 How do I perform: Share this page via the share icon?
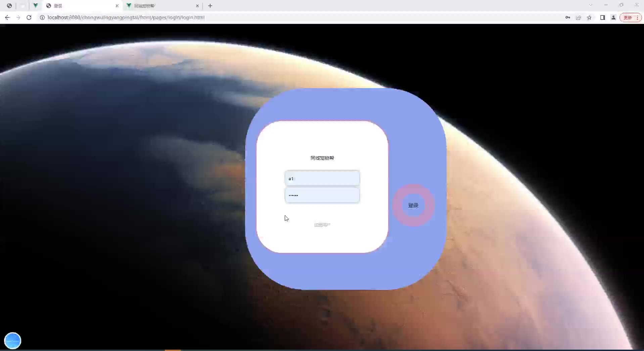tap(579, 17)
